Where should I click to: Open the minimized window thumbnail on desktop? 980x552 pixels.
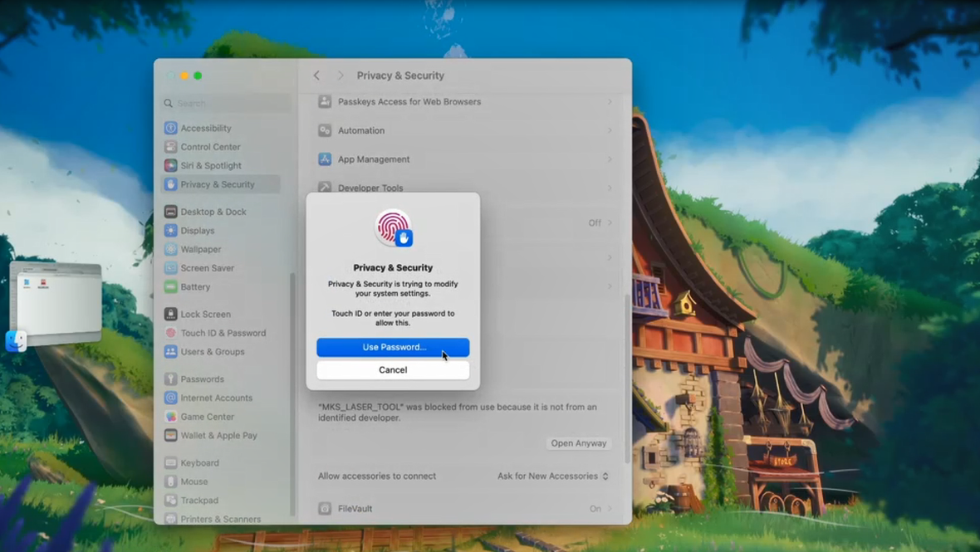pyautogui.click(x=56, y=304)
